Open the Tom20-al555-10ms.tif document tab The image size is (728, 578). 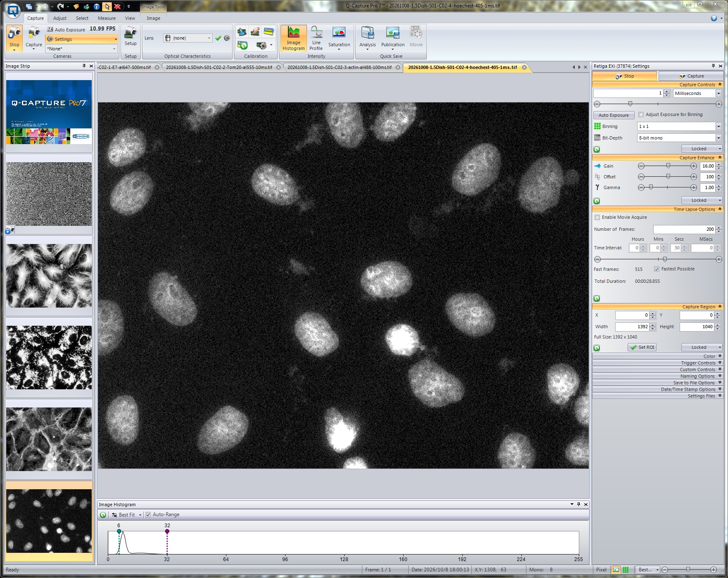point(219,67)
